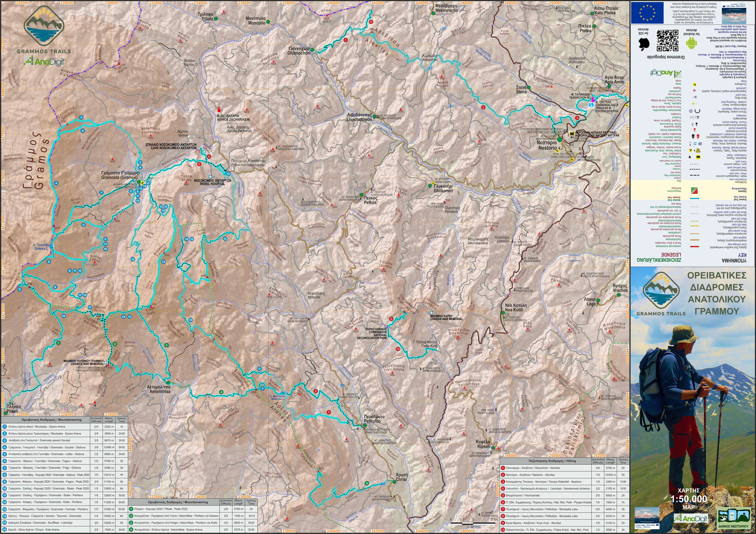
Task: Click the green village marker of Ghianochori
Action: [312, 50]
